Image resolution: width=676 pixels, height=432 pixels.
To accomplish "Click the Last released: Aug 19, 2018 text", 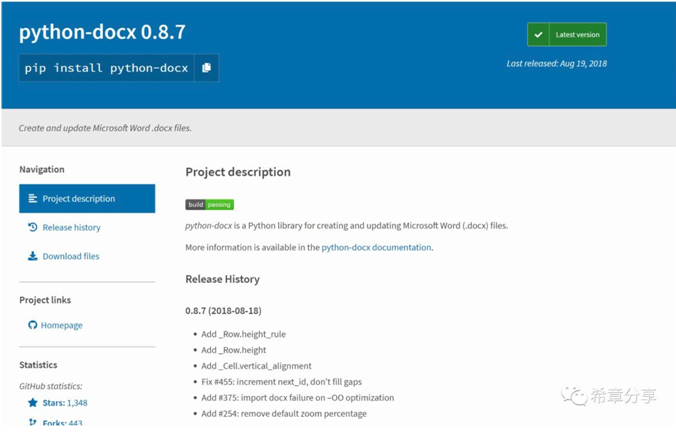I will [557, 64].
